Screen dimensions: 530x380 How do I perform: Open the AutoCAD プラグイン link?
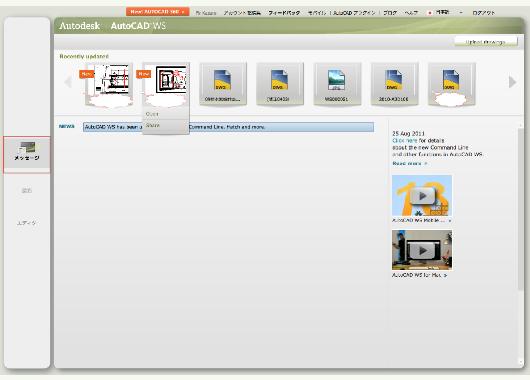click(x=354, y=13)
